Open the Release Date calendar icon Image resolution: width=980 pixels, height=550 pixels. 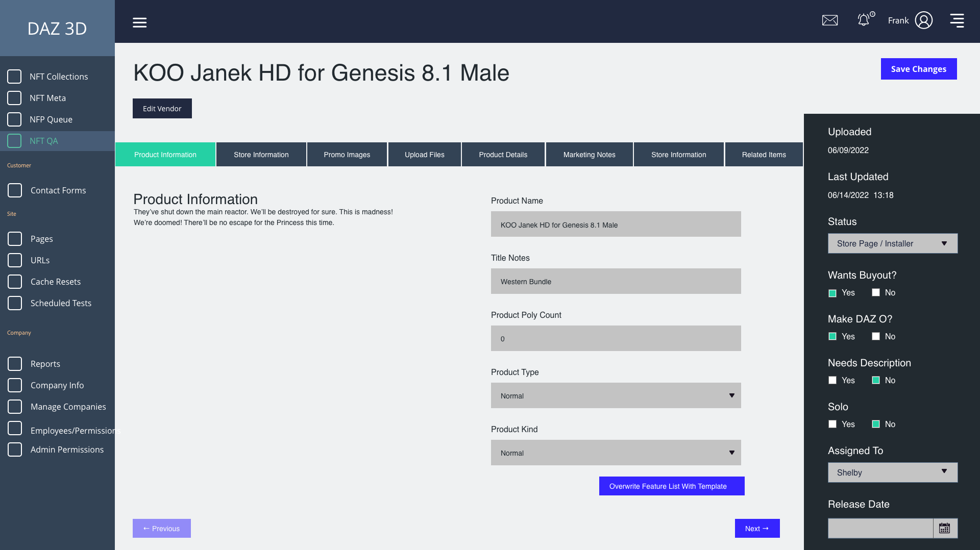945,528
